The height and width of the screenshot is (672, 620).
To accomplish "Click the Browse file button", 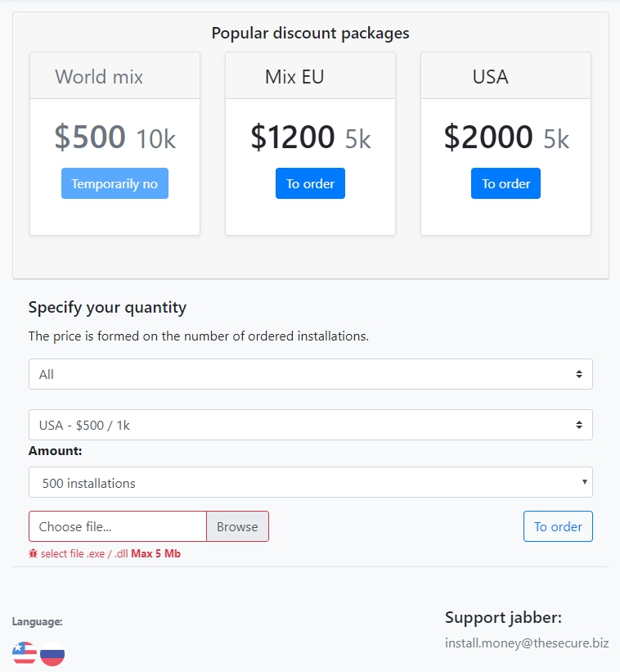I will pyautogui.click(x=238, y=526).
